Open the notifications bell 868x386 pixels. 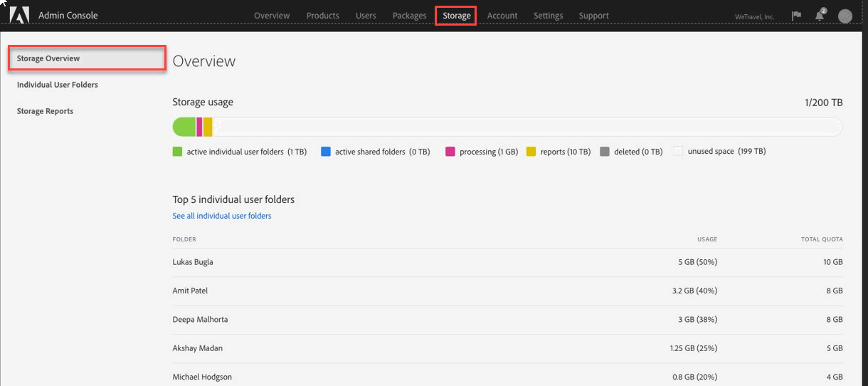pos(820,16)
